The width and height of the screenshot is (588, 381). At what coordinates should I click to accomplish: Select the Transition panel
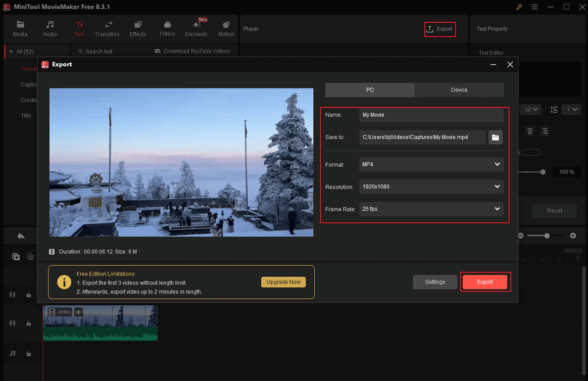pyautogui.click(x=107, y=28)
